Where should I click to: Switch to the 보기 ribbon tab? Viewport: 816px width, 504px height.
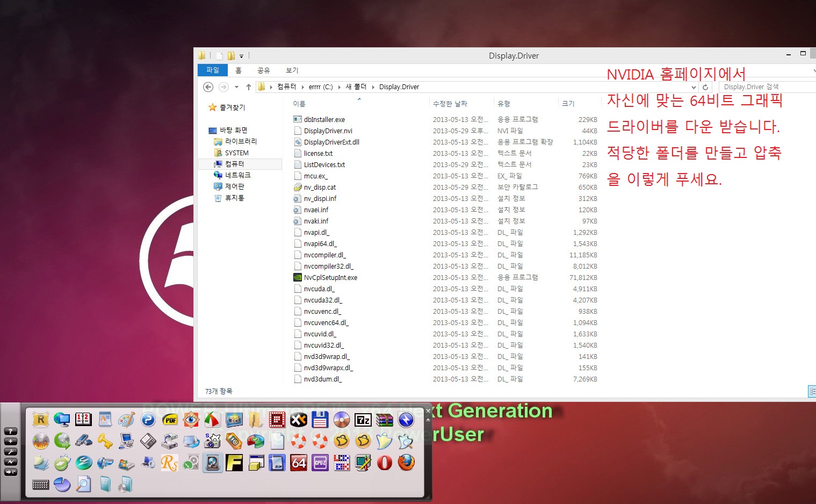[292, 70]
